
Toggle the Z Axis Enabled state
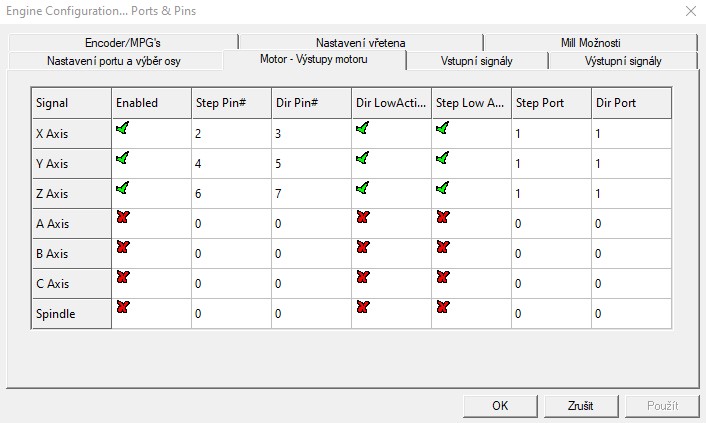click(123, 187)
